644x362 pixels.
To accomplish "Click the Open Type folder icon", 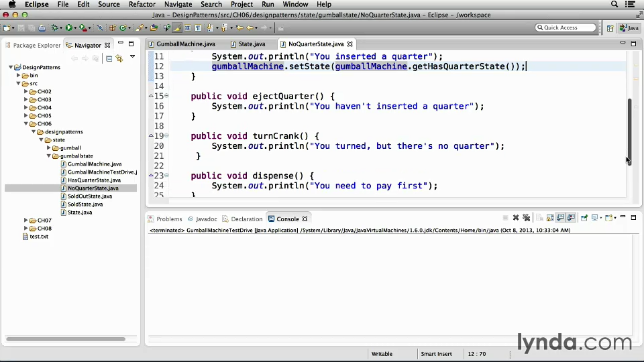I will point(154,28).
